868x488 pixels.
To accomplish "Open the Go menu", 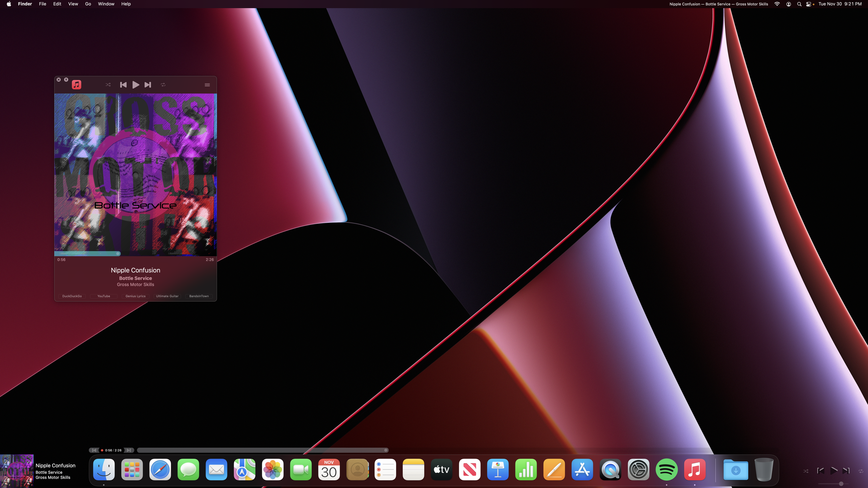I will [x=88, y=4].
